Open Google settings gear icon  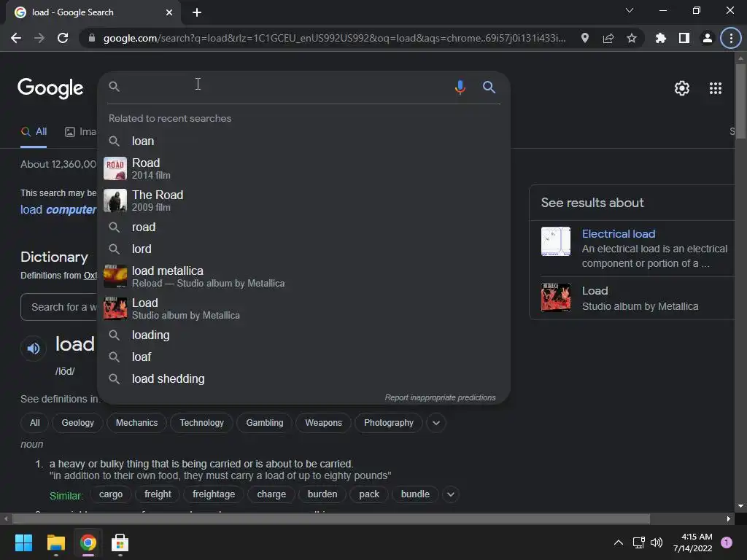tap(682, 88)
